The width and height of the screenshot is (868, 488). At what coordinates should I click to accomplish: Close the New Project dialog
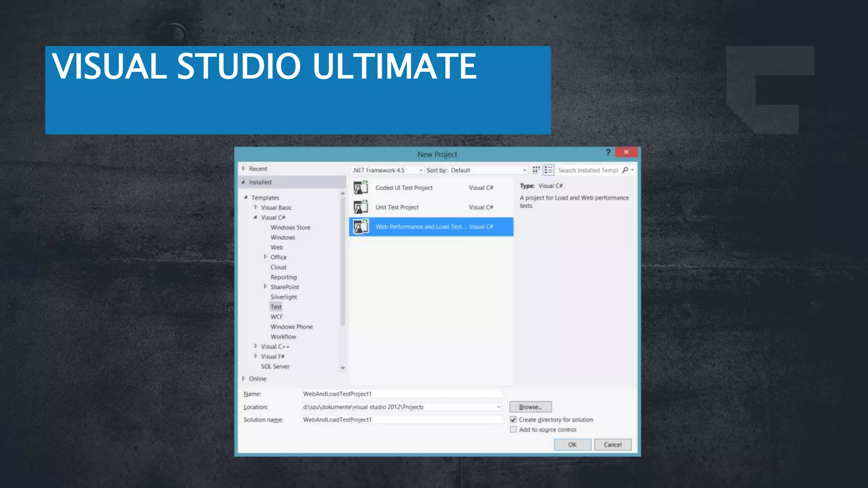[626, 152]
